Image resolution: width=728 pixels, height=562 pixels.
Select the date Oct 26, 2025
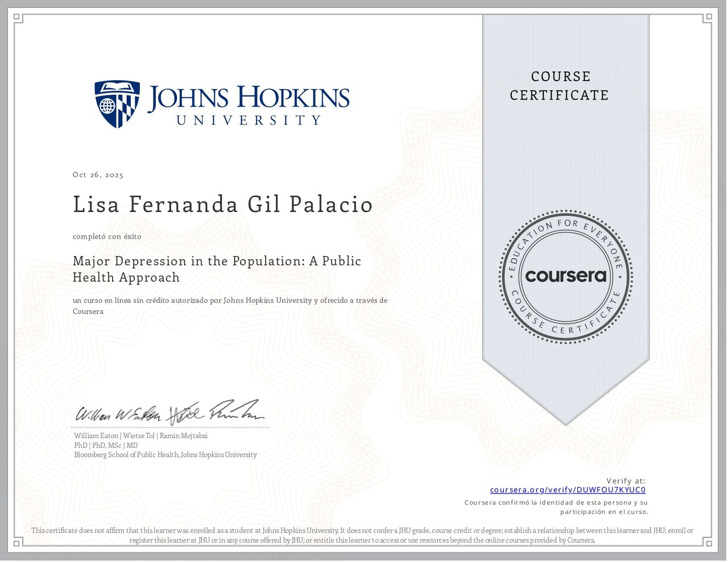point(98,175)
